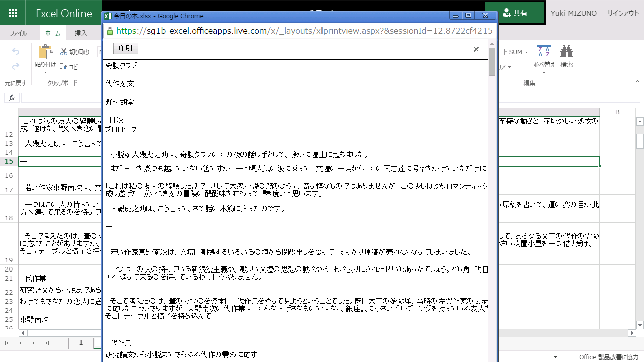Click the サインアウト (Sign out) link
The image size is (644, 362).
pyautogui.click(x=623, y=13)
